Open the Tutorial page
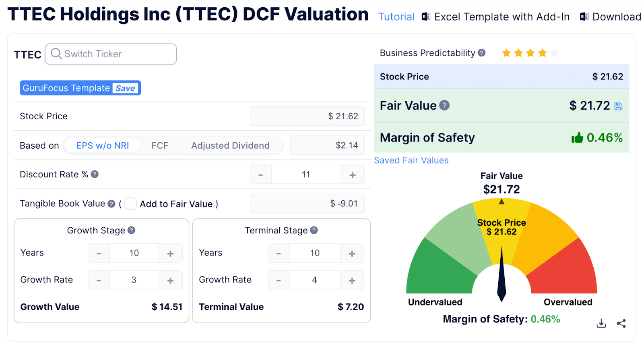The width and height of the screenshot is (644, 349). [396, 17]
